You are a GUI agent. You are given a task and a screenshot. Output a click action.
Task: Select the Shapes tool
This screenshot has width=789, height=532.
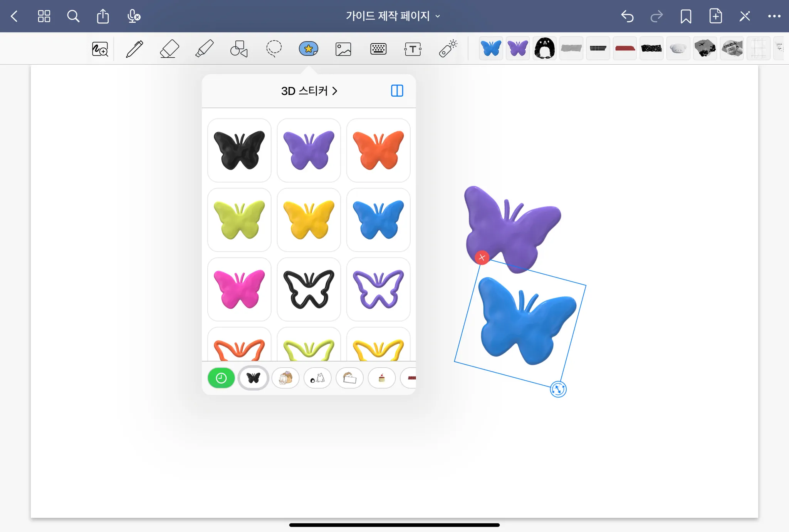click(239, 49)
